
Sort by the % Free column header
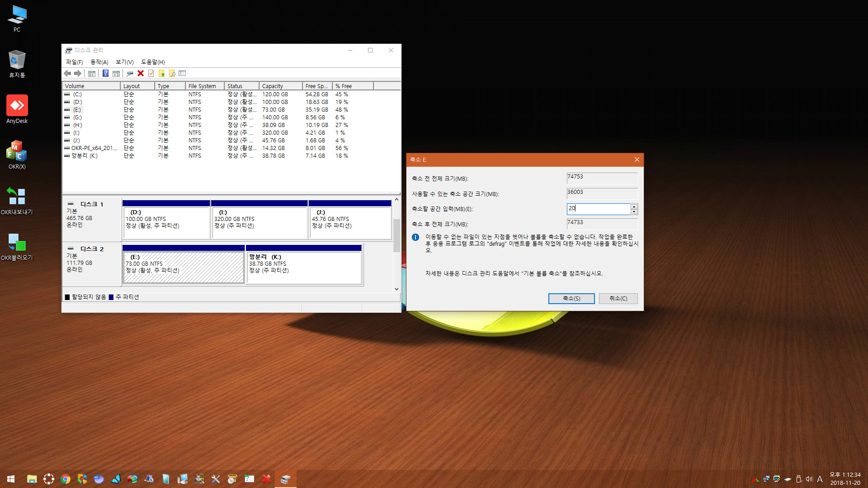click(x=353, y=86)
